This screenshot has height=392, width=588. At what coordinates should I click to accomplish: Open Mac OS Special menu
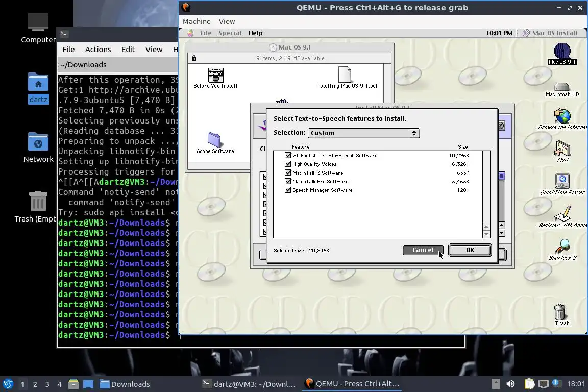(x=230, y=33)
